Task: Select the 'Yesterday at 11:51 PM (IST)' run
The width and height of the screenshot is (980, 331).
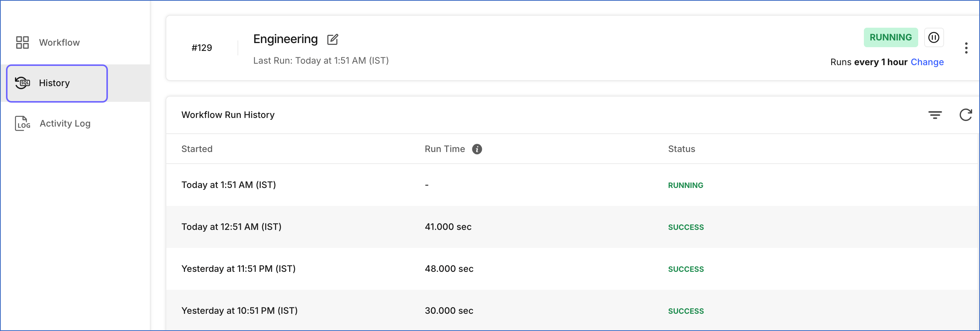Action: point(572,268)
